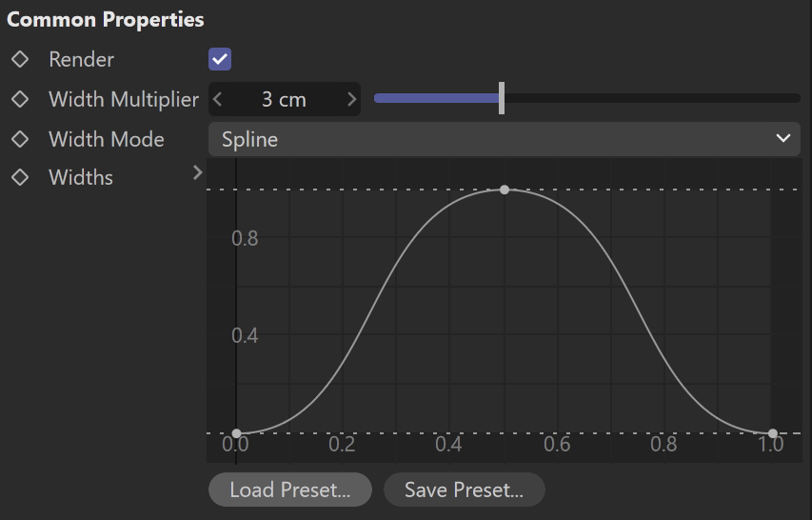
Task: Click the keyframe diamond beside Width Mode
Action: 20,139
